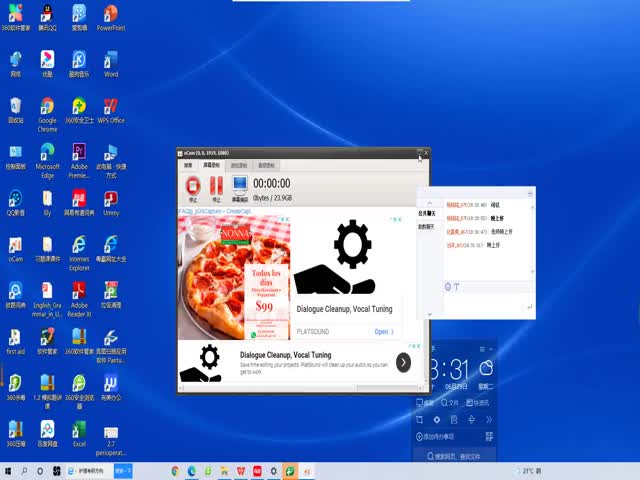Click the monitor screen capture icon in oCam
The height and width of the screenshot is (480, 640).
[x=240, y=185]
